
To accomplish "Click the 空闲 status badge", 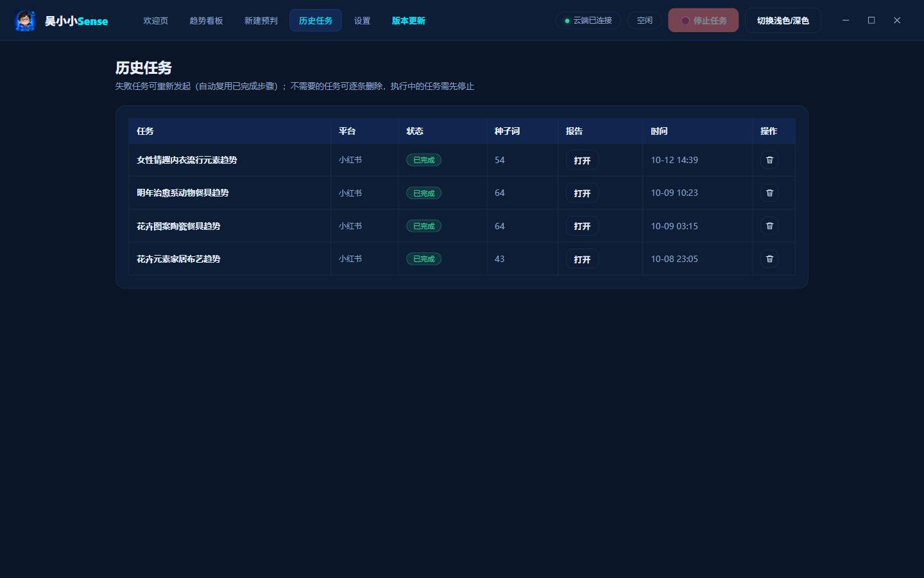I will coord(644,21).
